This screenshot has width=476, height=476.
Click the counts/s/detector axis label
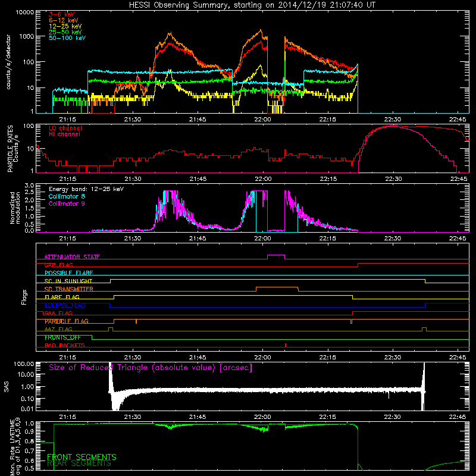(x=8, y=62)
